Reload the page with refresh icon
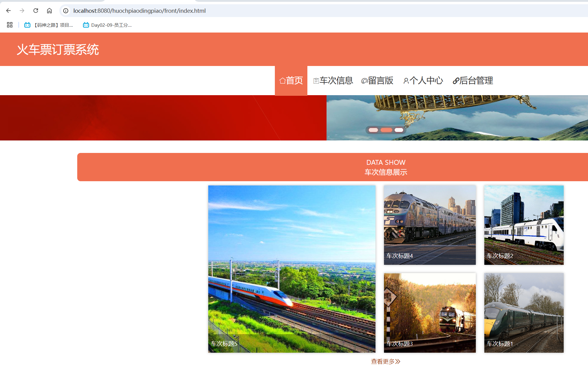Screen dimensions: 588x391 [36, 11]
